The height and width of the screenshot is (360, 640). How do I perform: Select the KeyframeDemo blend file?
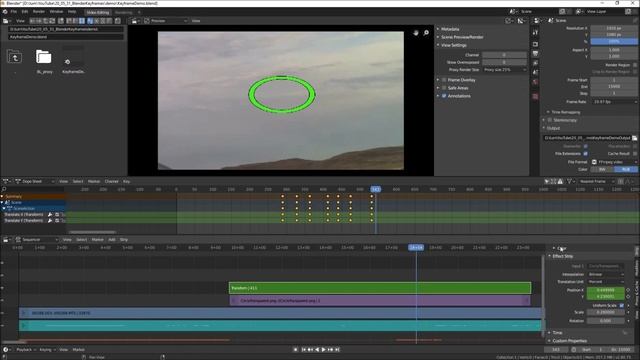coord(73,61)
